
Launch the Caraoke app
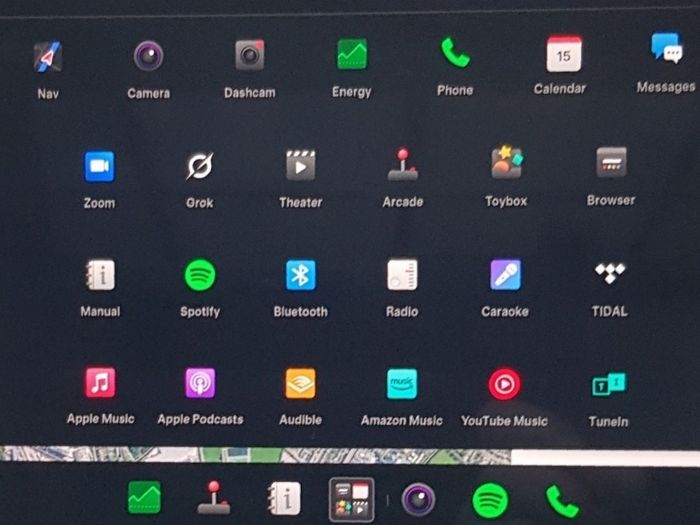[505, 275]
